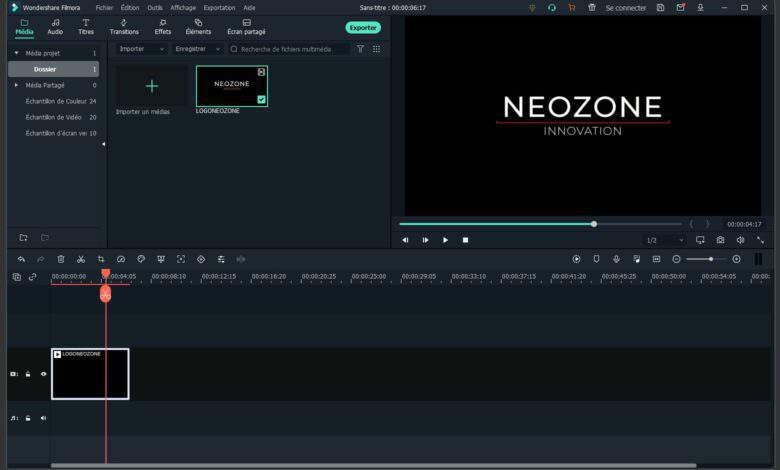Click Se connecter in title bar
The width and height of the screenshot is (780, 470).
(626, 7)
